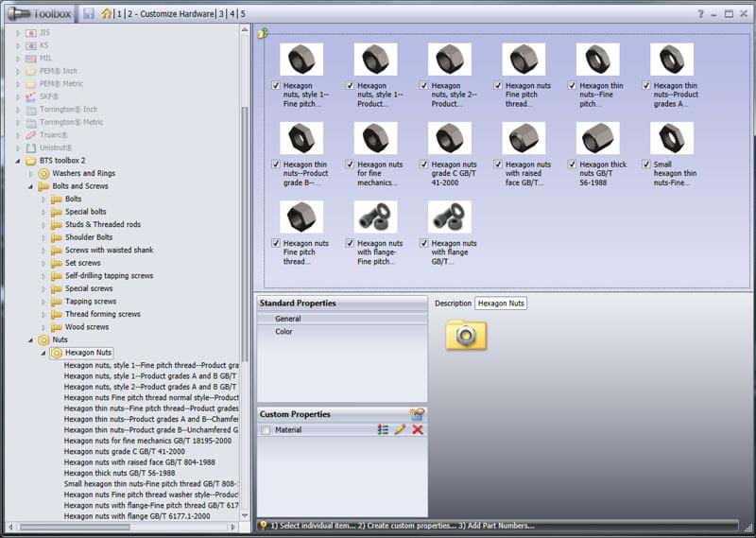Uncheck Hexagon thick nuts GB/T 56-1988 checkbox

coord(574,165)
